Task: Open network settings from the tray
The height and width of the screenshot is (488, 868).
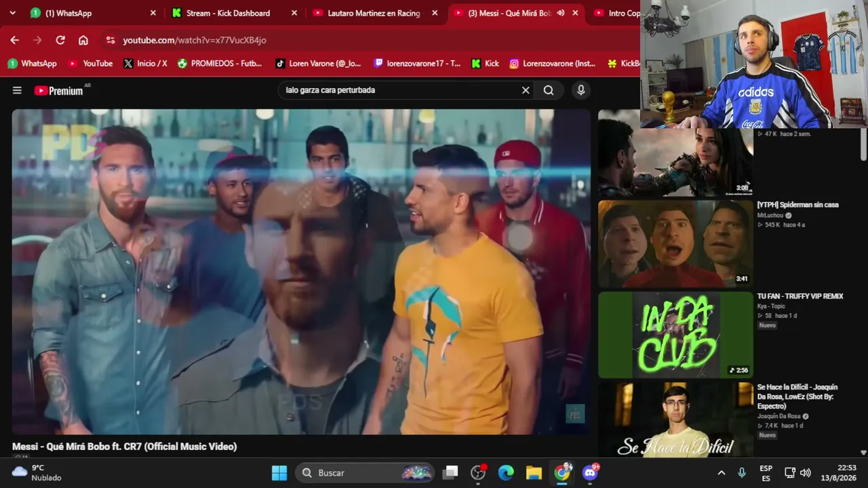Action: [x=790, y=472]
